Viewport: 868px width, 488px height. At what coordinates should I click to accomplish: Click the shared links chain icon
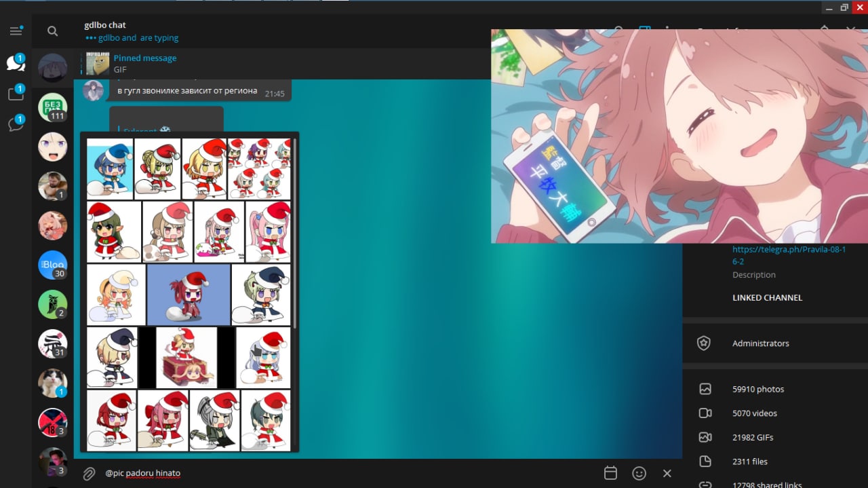pos(705,485)
